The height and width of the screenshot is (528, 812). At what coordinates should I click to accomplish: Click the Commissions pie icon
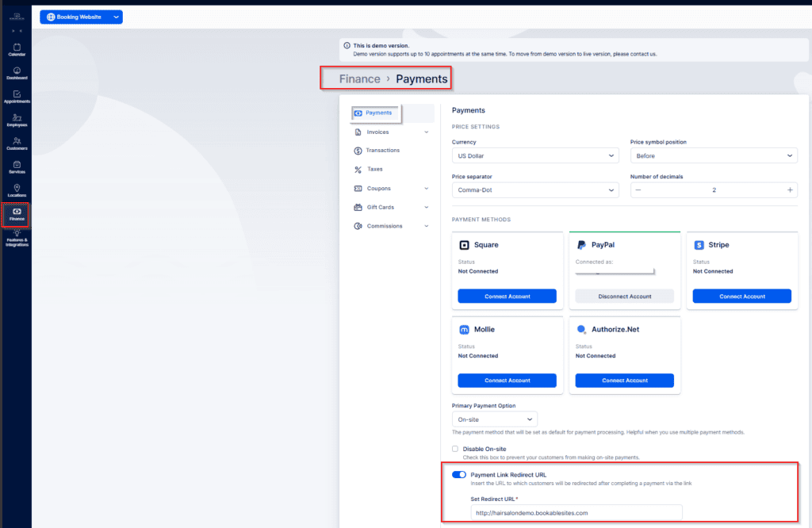pyautogui.click(x=358, y=226)
